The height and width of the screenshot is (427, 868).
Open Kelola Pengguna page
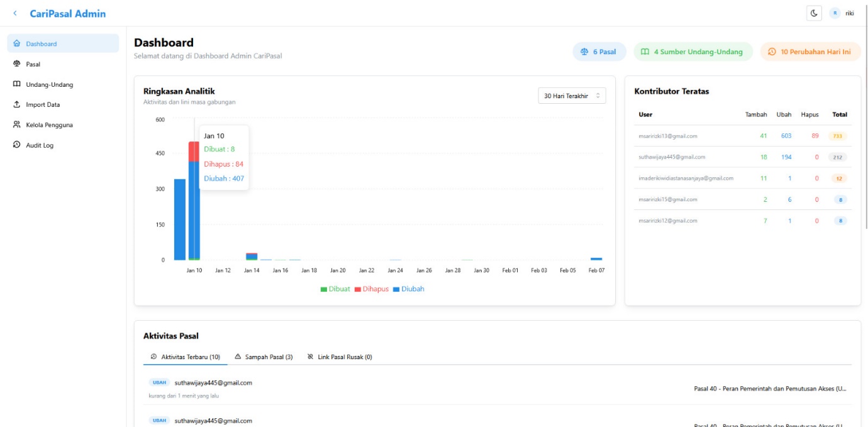tap(63, 125)
